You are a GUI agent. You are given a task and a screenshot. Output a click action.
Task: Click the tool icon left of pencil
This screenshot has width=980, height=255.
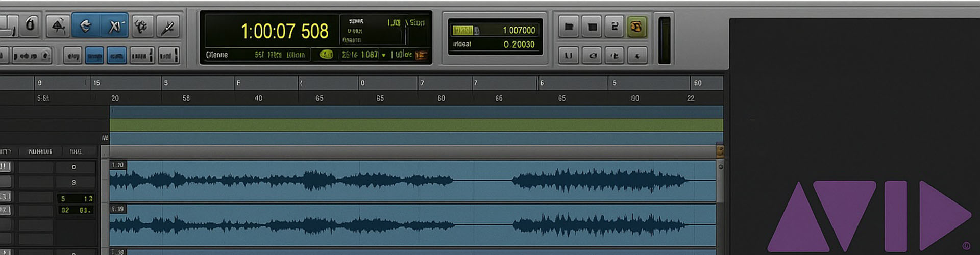[141, 26]
